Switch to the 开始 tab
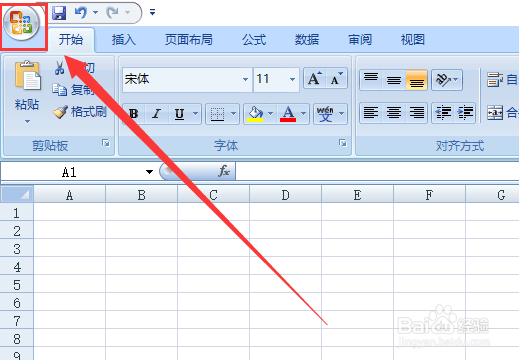This screenshot has width=519, height=360. 71,40
